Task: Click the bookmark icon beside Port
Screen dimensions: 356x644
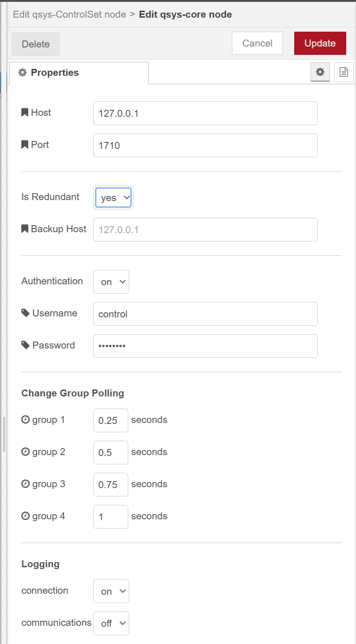Action: click(25, 145)
